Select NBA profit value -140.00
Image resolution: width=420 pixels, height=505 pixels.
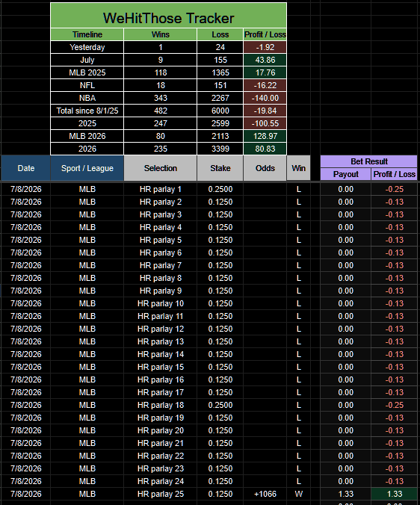[x=265, y=98]
